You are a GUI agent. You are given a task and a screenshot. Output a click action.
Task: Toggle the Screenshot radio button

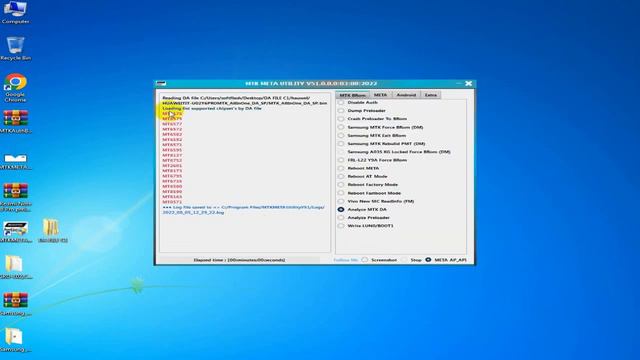click(x=364, y=260)
